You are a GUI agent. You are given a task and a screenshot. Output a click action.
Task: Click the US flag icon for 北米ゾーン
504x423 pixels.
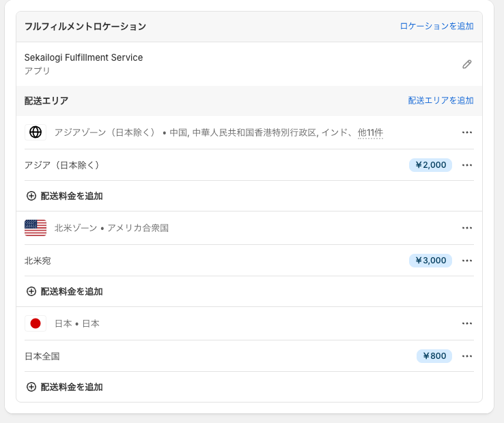coord(36,228)
